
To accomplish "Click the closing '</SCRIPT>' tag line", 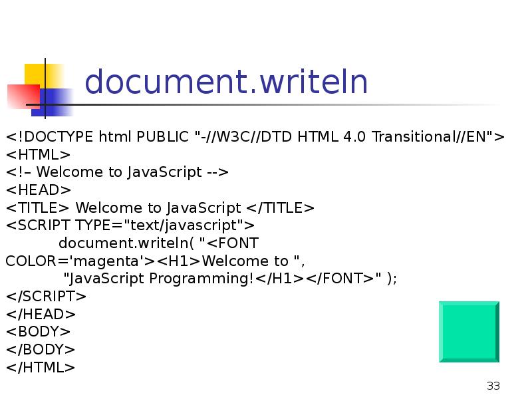I will pos(46,296).
